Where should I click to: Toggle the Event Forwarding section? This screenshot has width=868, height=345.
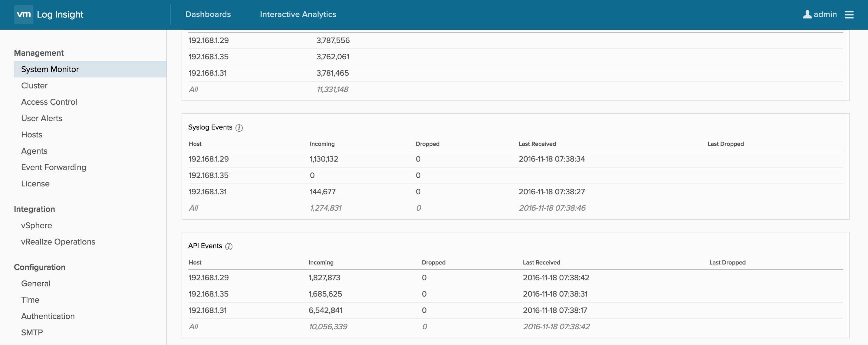54,167
